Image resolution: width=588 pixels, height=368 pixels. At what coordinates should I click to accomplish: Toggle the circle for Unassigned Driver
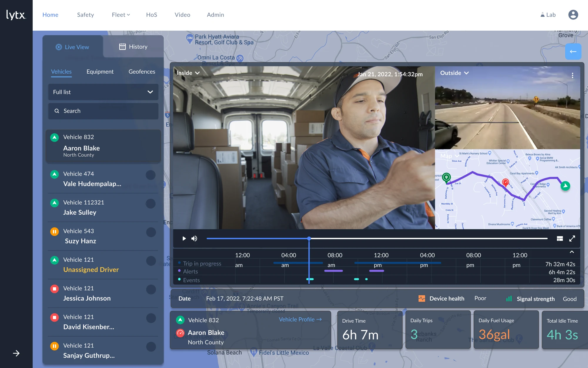tap(151, 261)
